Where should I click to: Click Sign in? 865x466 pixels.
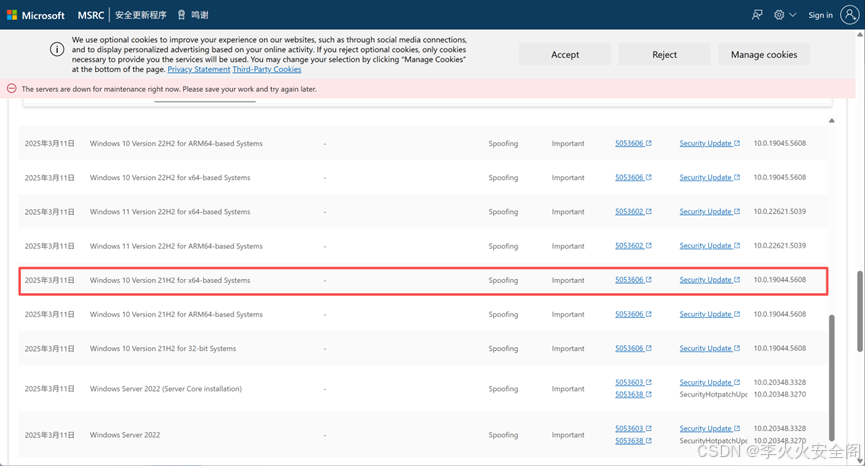tap(820, 15)
